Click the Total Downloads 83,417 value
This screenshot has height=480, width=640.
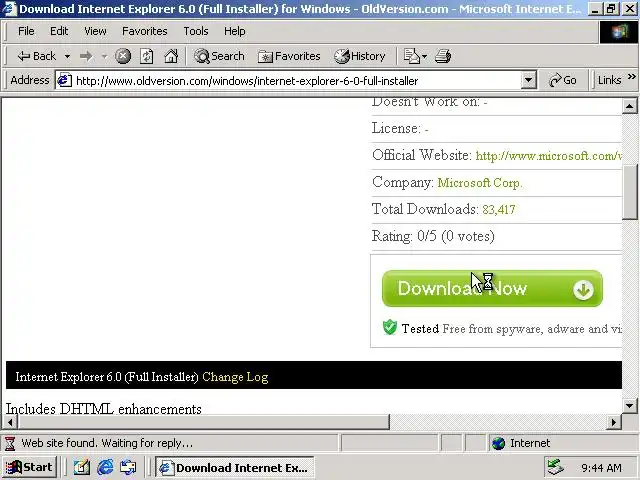tap(499, 210)
